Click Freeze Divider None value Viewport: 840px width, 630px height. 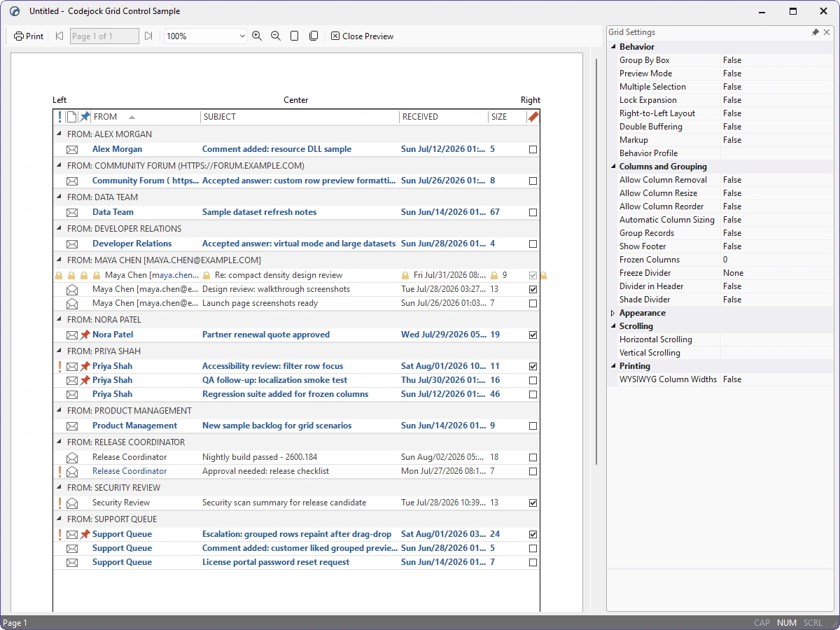pos(734,273)
